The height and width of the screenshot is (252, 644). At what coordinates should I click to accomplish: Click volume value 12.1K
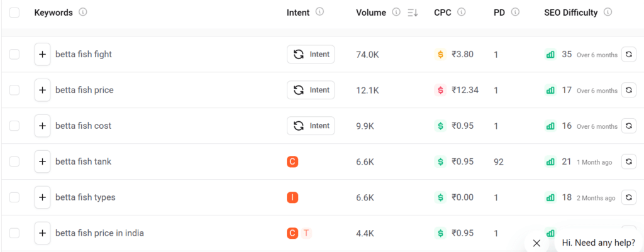(x=367, y=90)
